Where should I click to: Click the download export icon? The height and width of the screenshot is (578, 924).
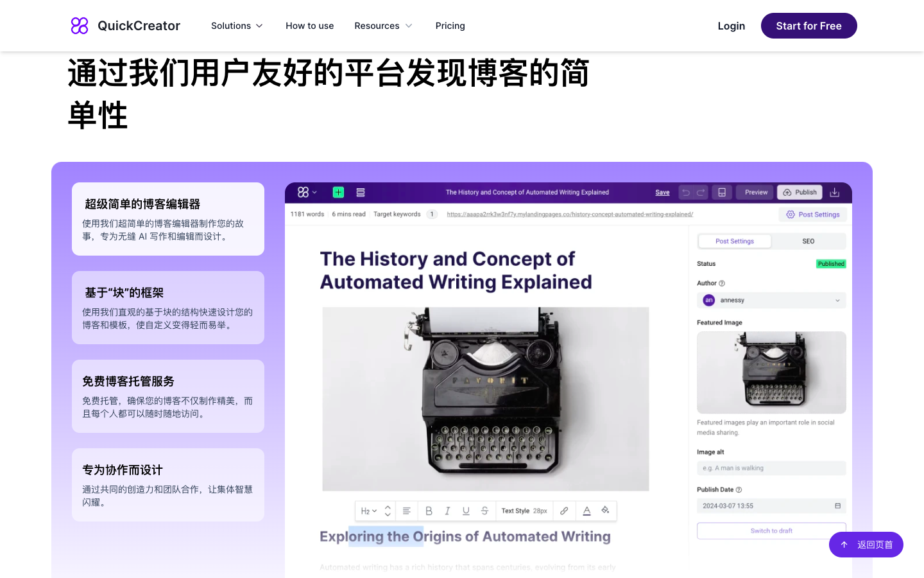[x=834, y=193]
